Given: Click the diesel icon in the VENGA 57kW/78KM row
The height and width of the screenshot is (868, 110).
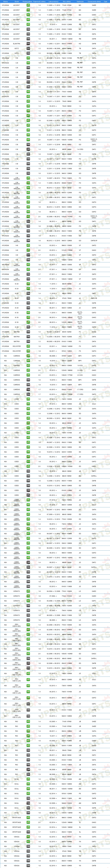Looking at the screenshot, I should point(28,851).
